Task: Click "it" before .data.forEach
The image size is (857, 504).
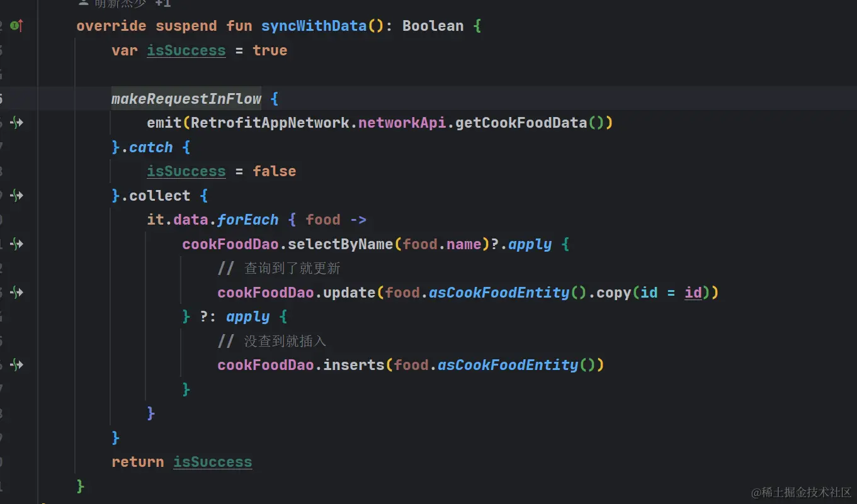Action: click(156, 220)
